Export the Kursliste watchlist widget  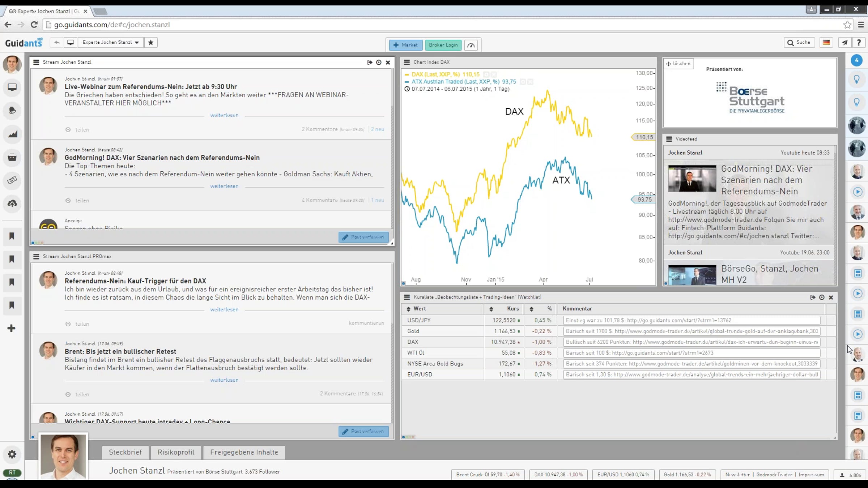click(813, 297)
